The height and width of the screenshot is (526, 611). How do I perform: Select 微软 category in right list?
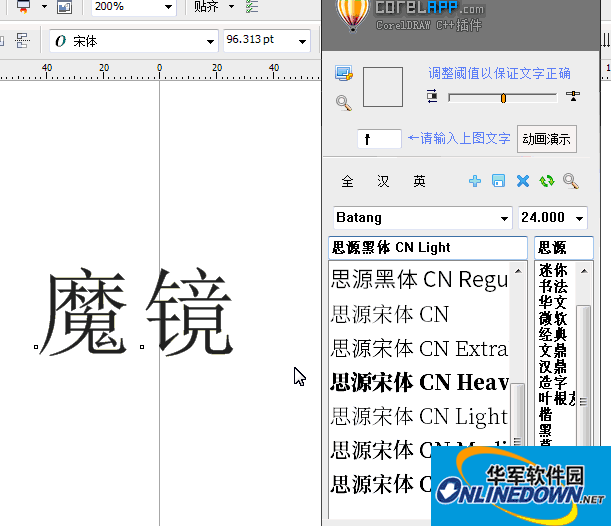[x=553, y=318]
